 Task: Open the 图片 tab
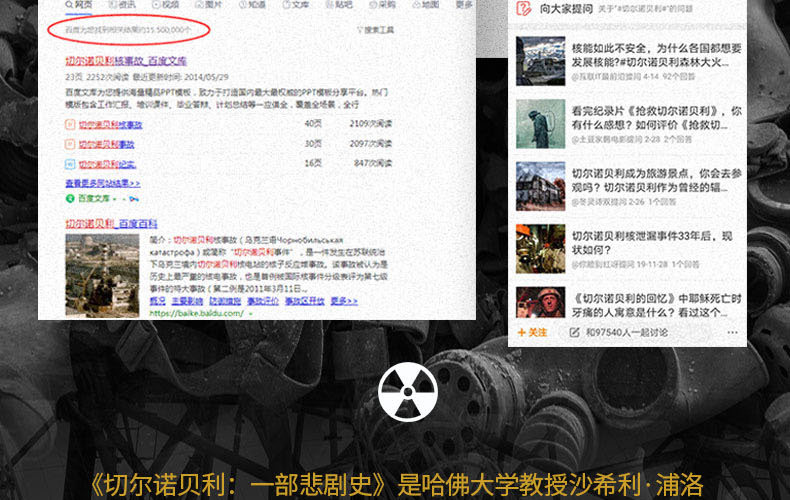pos(209,5)
